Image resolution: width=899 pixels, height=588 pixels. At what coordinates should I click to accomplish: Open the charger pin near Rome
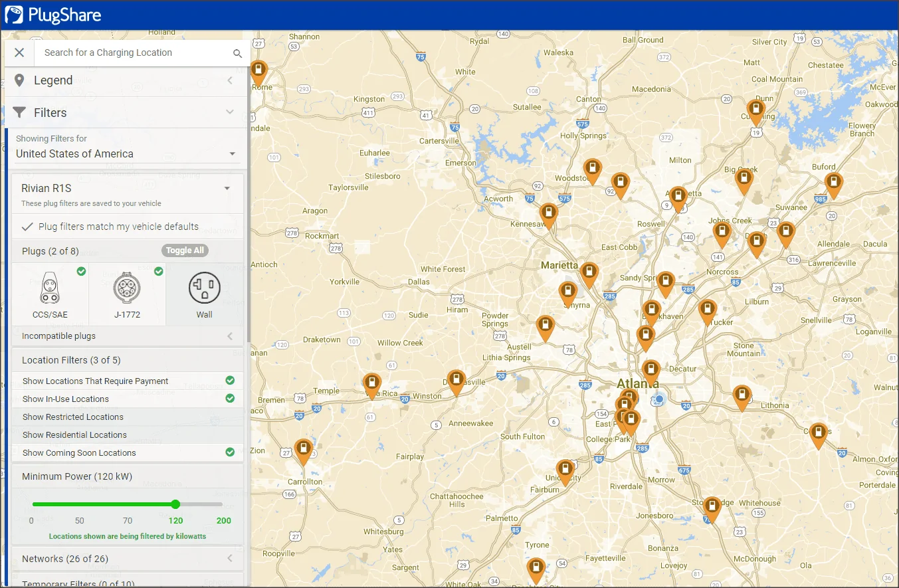point(258,72)
